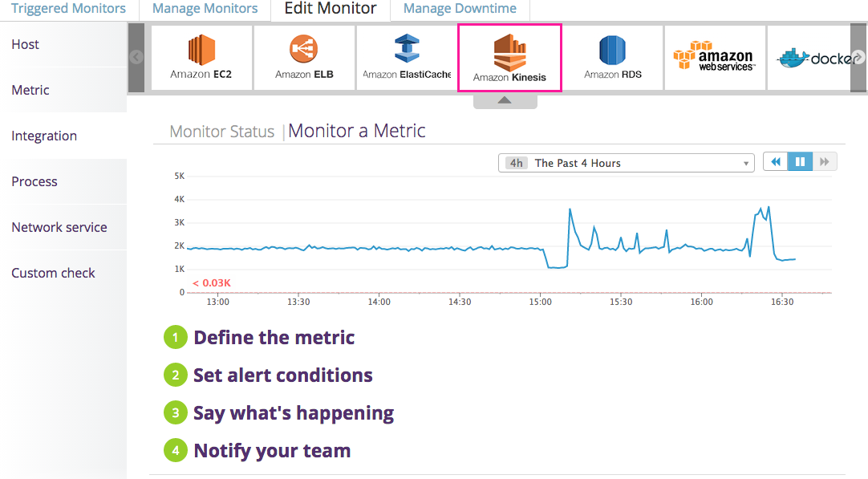
Task: Collapse the integration details panel
Action: 505,100
